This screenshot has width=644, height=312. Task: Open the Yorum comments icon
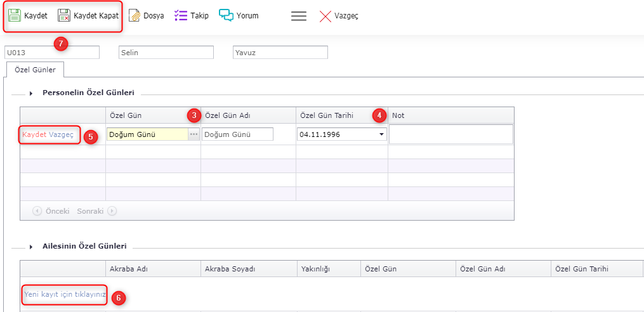(x=227, y=16)
